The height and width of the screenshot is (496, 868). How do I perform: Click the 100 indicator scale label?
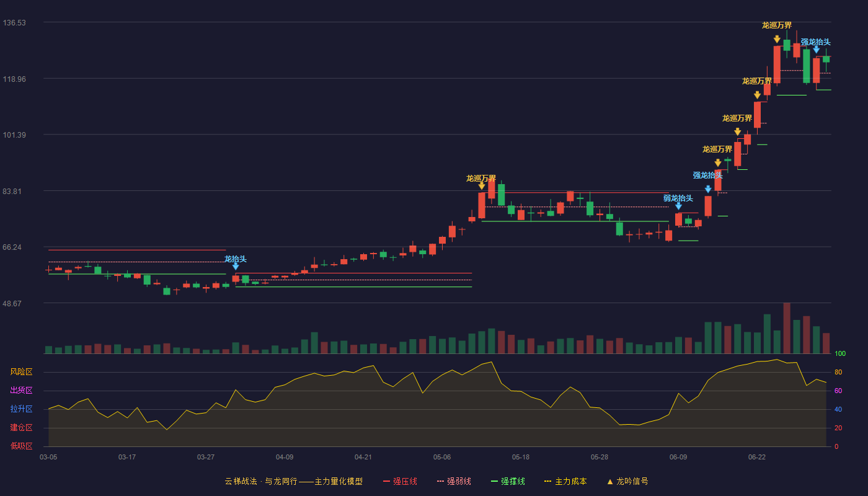[840, 354]
